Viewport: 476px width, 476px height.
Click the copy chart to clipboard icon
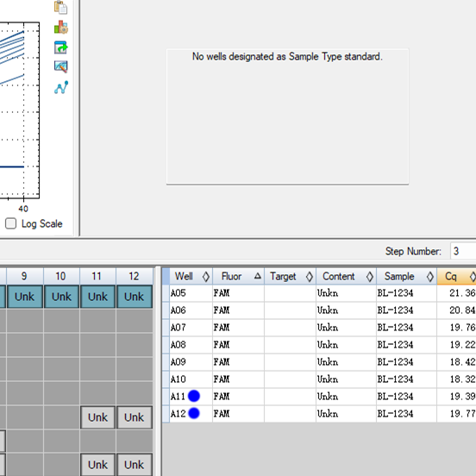point(60,7)
